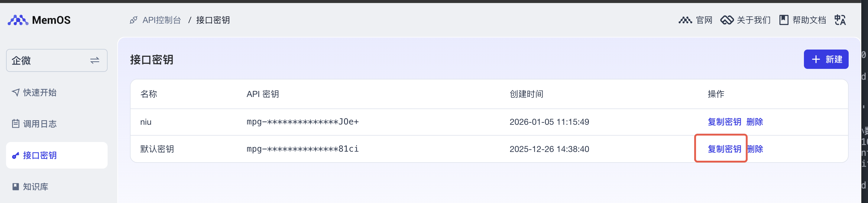The image size is (868, 203).
Task: Delete the 默认密钥 key
Action: pos(755,149)
